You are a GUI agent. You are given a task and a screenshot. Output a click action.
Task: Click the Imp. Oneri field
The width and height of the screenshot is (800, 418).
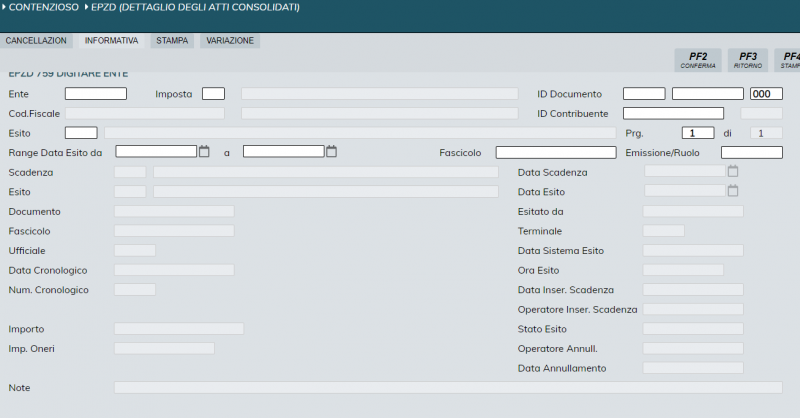point(164,348)
